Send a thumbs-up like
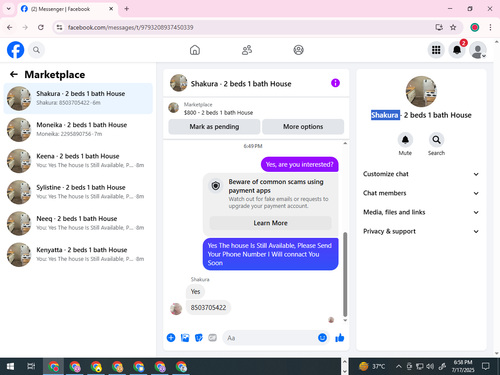 (x=340, y=338)
